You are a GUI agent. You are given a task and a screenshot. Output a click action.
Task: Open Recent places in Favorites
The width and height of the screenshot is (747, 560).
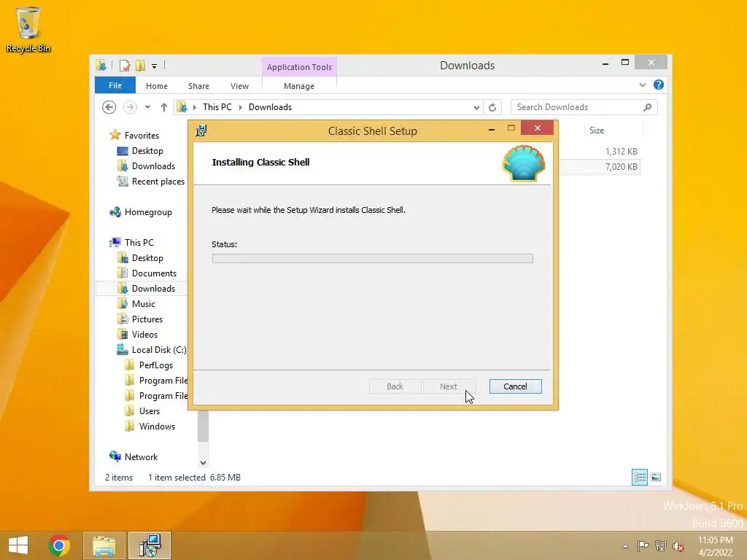(158, 182)
